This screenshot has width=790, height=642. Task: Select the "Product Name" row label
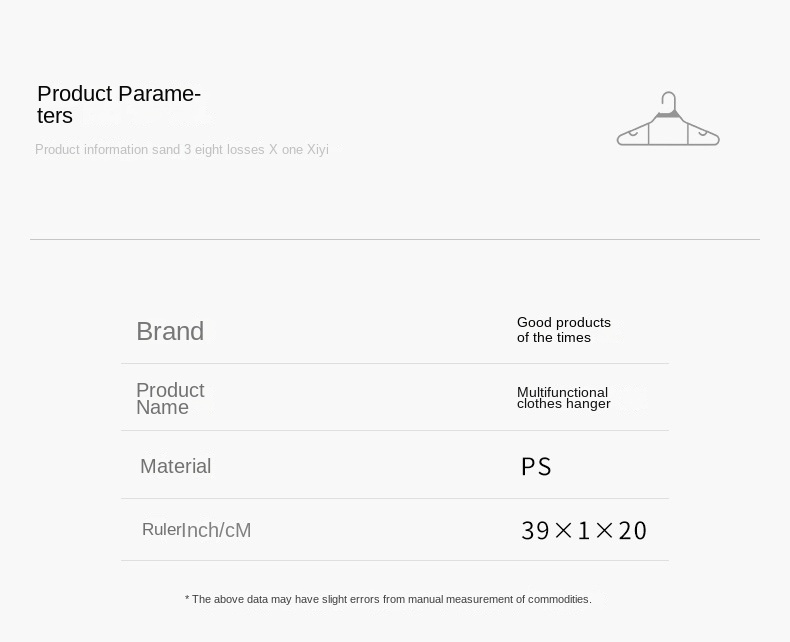click(x=169, y=398)
